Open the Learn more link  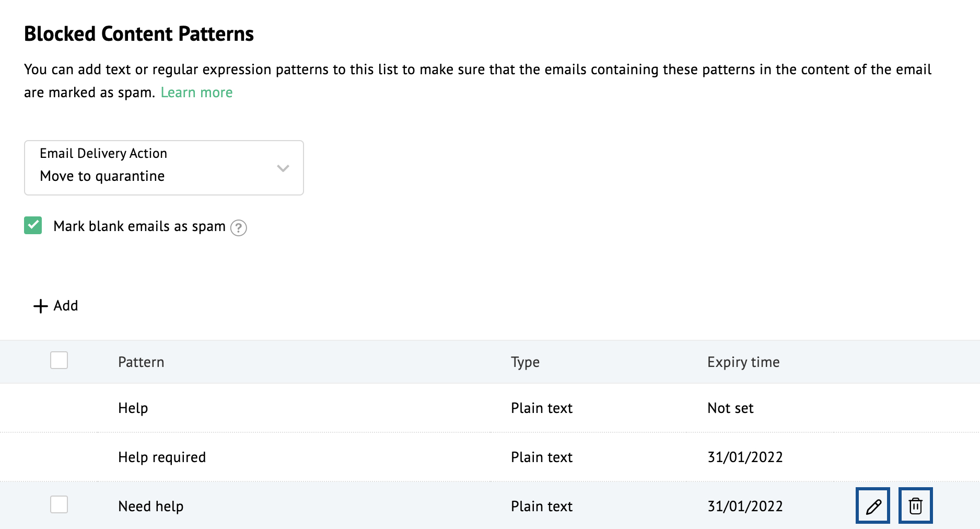point(197,92)
